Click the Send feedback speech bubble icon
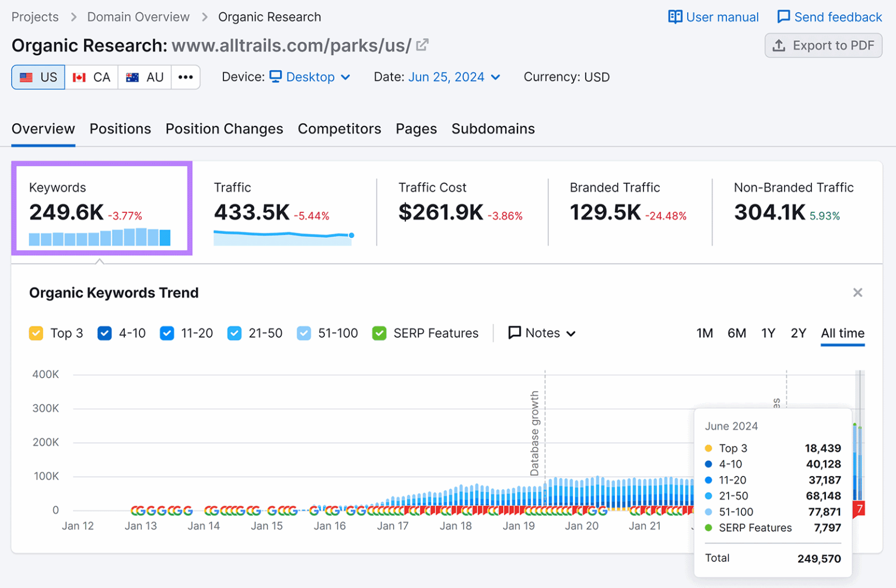 pos(783,16)
